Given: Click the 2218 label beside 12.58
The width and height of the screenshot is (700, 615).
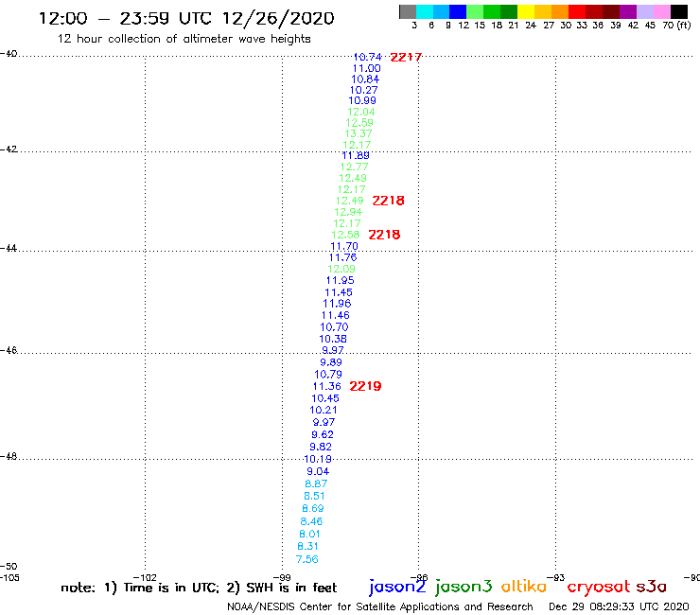Looking at the screenshot, I should (384, 235).
